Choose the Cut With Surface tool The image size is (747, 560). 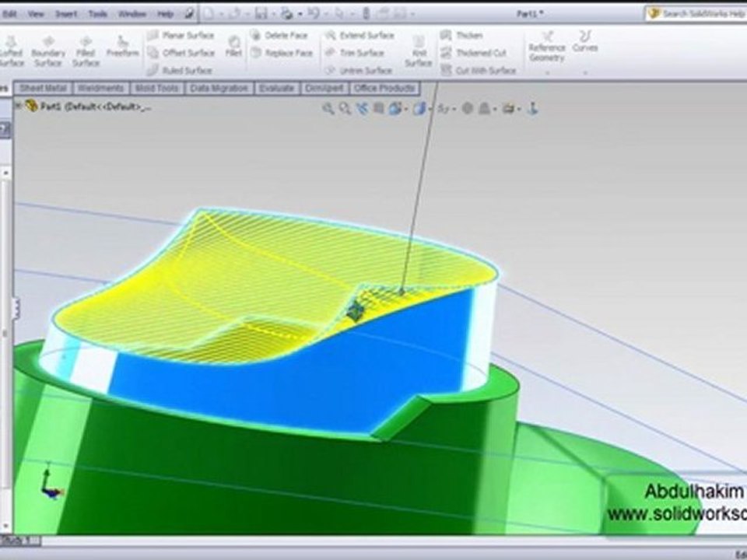(x=479, y=71)
